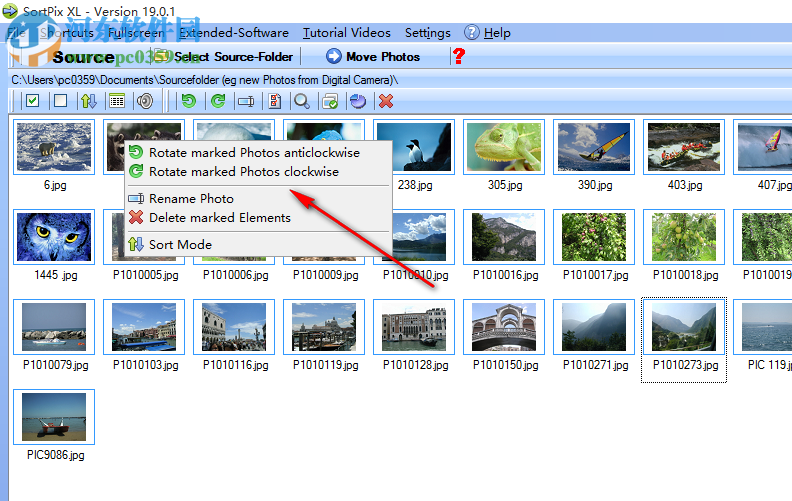Image resolution: width=792 pixels, height=501 pixels.
Task: Click the mark-all checkbox toolbar icon
Action: tap(33, 101)
